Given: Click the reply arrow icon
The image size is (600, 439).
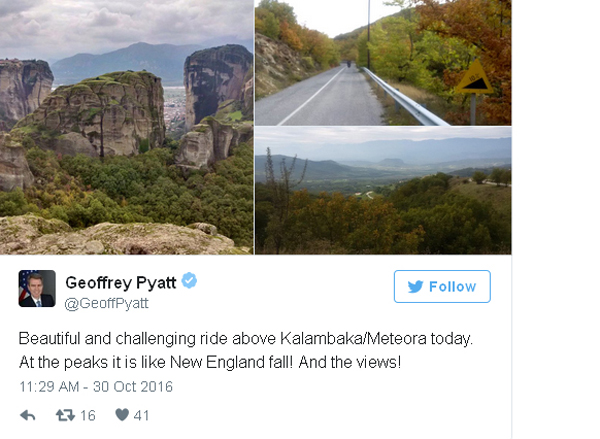Looking at the screenshot, I should (28, 415).
